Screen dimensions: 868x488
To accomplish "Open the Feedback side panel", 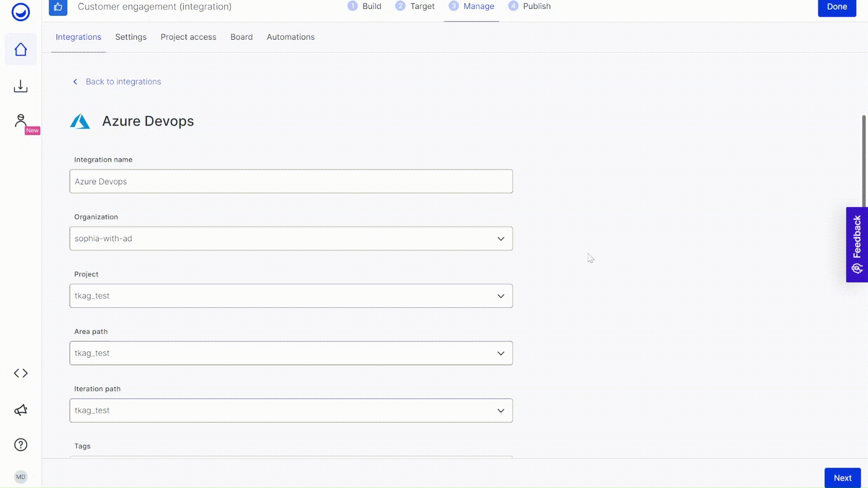I will [857, 244].
